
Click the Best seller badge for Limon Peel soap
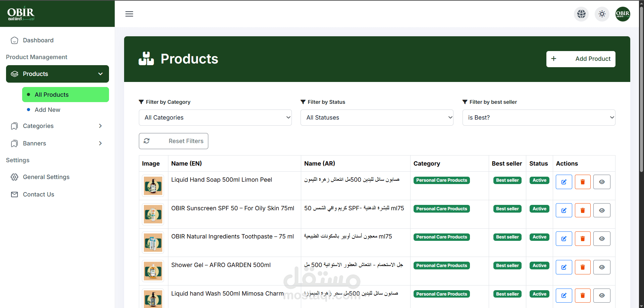click(x=507, y=180)
